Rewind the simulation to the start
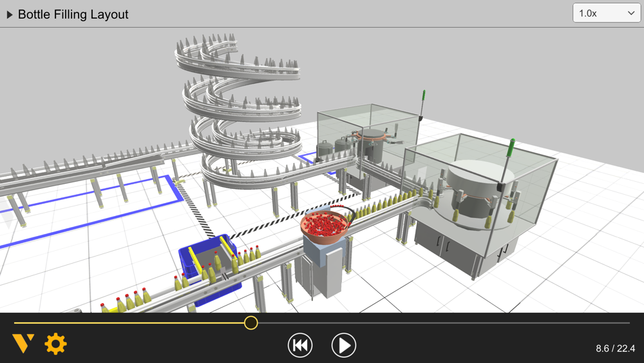The width and height of the screenshot is (644, 363). [300, 346]
